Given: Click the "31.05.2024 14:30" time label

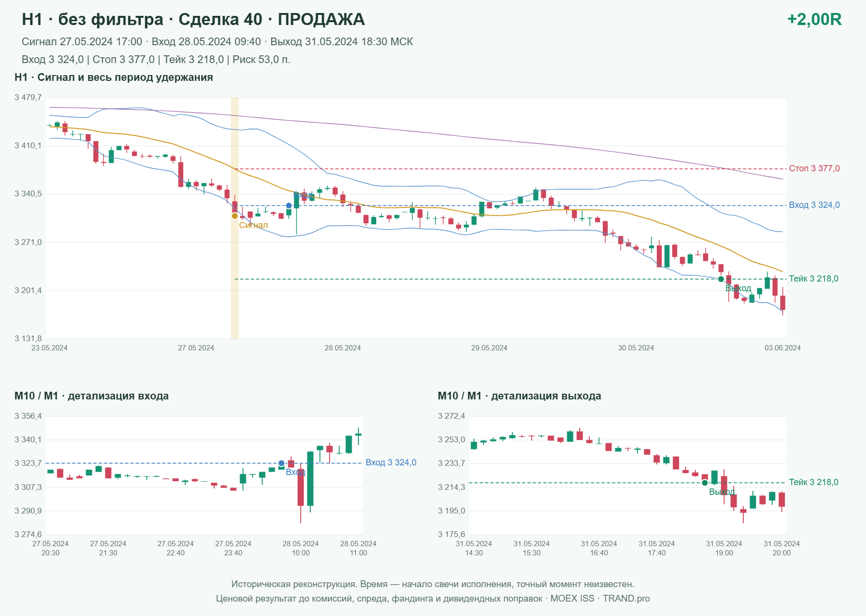Looking at the screenshot, I should (474, 548).
